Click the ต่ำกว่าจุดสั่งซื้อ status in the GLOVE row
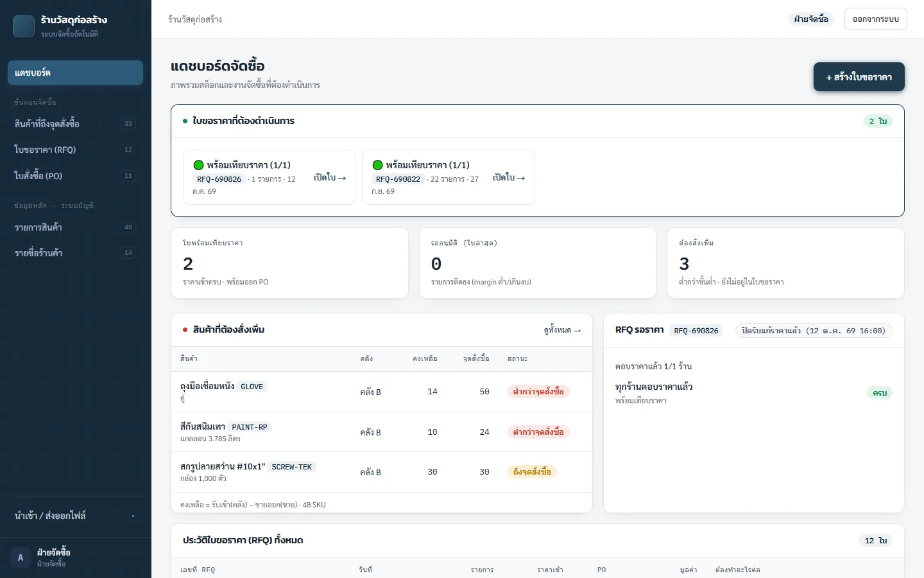924x578 pixels. [538, 392]
